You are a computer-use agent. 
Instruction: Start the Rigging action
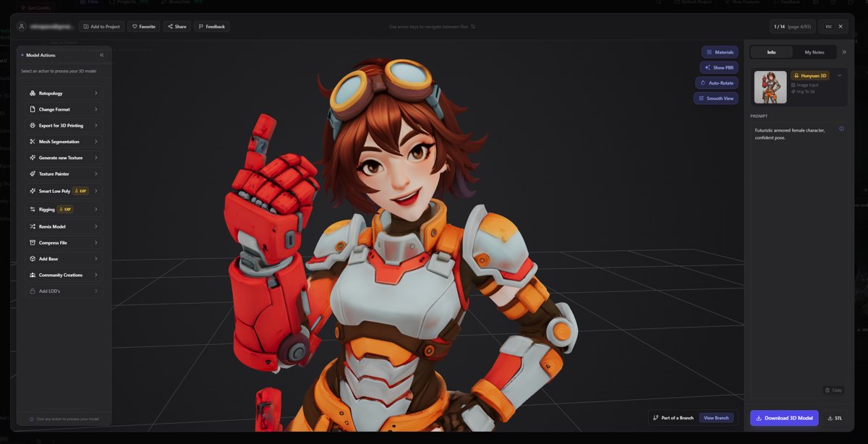[x=63, y=209]
